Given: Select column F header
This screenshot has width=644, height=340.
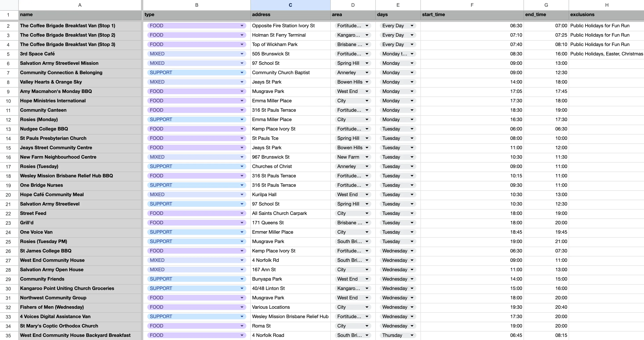Looking at the screenshot, I should pos(472,5).
